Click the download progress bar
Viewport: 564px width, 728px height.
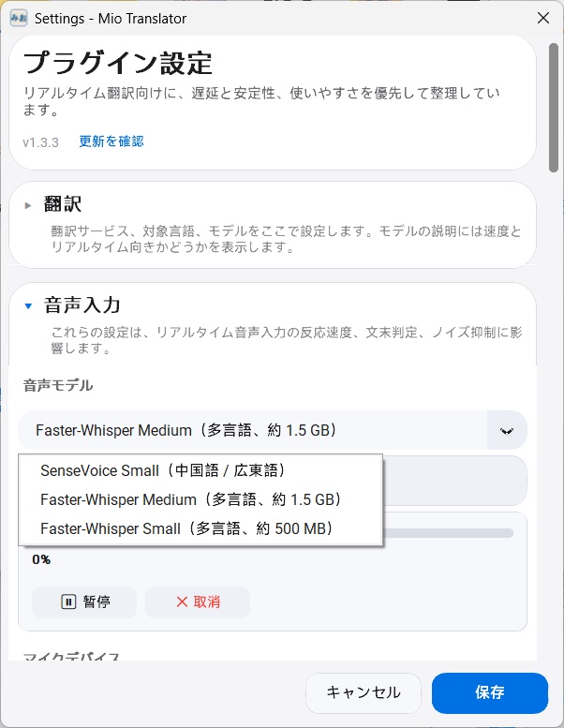click(x=448, y=533)
